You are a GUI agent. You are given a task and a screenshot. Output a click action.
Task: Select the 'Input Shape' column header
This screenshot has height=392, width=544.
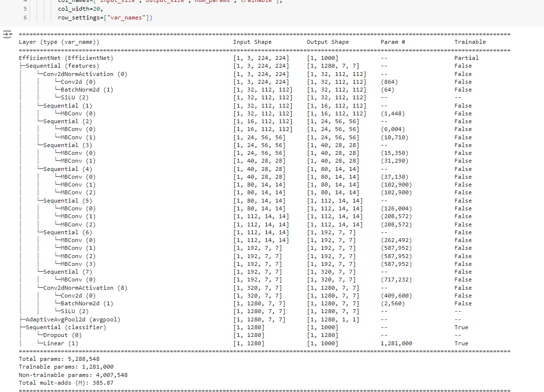point(252,42)
